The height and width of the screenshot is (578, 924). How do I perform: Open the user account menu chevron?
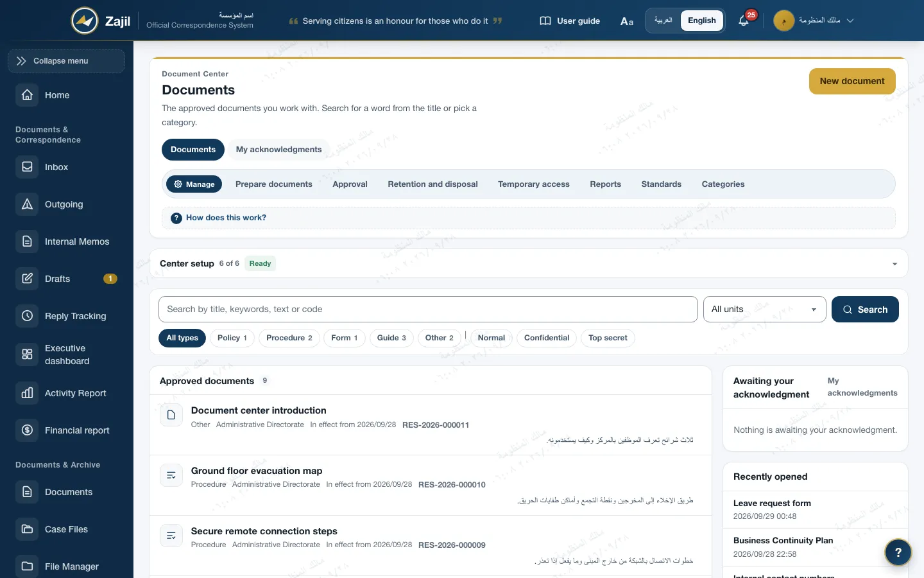[850, 21]
